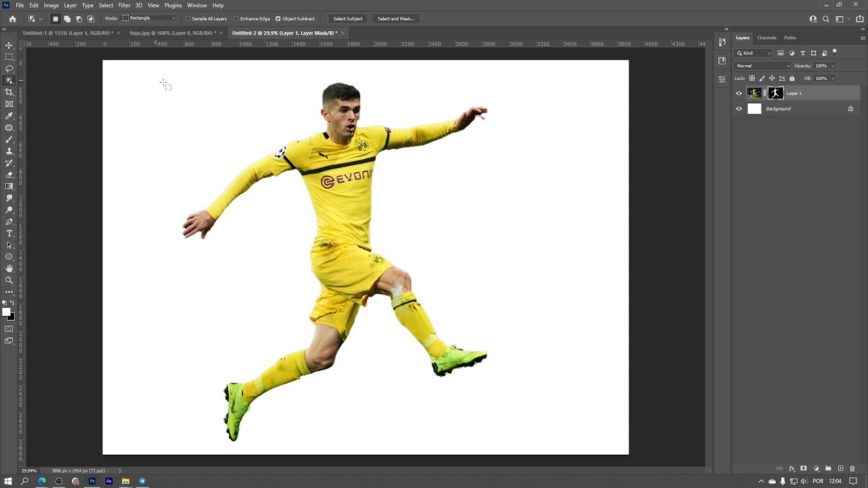Select the Dodge tool
The height and width of the screenshot is (488, 868).
9,210
